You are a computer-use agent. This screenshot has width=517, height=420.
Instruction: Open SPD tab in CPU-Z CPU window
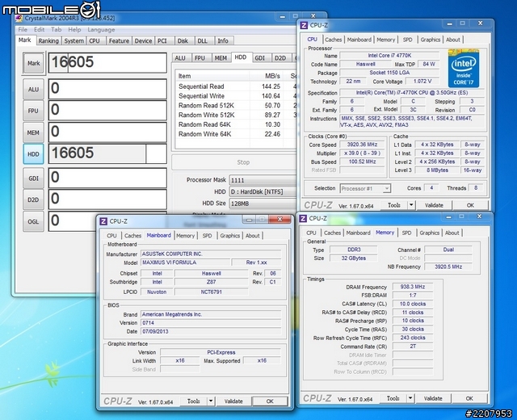point(408,40)
